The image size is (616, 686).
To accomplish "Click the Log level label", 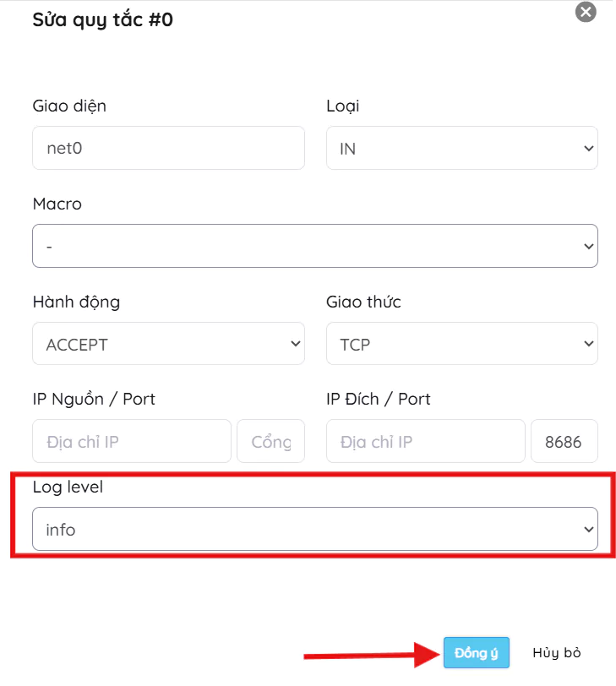I will tap(68, 487).
